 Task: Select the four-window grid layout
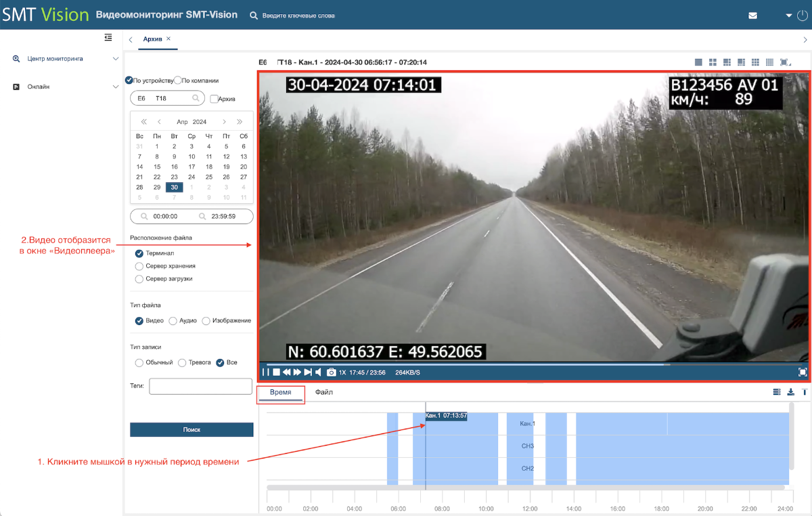[x=713, y=62]
